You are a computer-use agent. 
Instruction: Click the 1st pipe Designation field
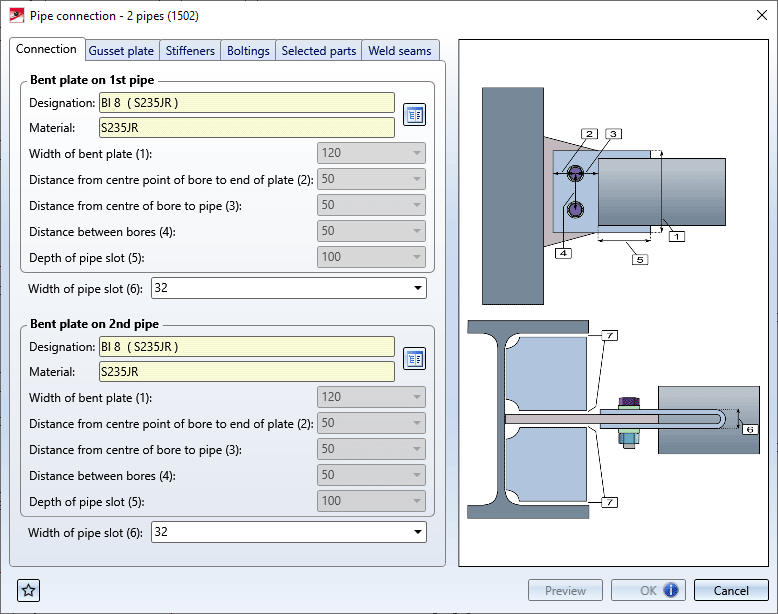246,102
